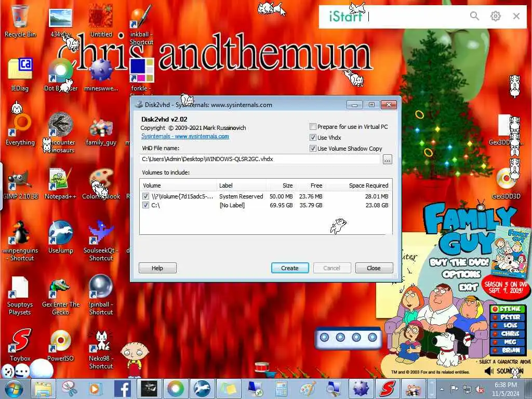The image size is (532, 399).
Task: Open the Untitled desktop icon
Action: coord(101,21)
